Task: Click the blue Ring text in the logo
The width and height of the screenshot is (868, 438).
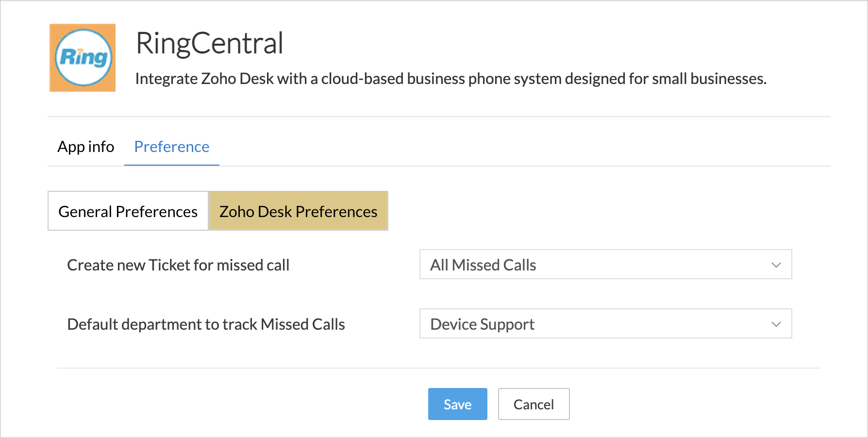Action: [83, 58]
